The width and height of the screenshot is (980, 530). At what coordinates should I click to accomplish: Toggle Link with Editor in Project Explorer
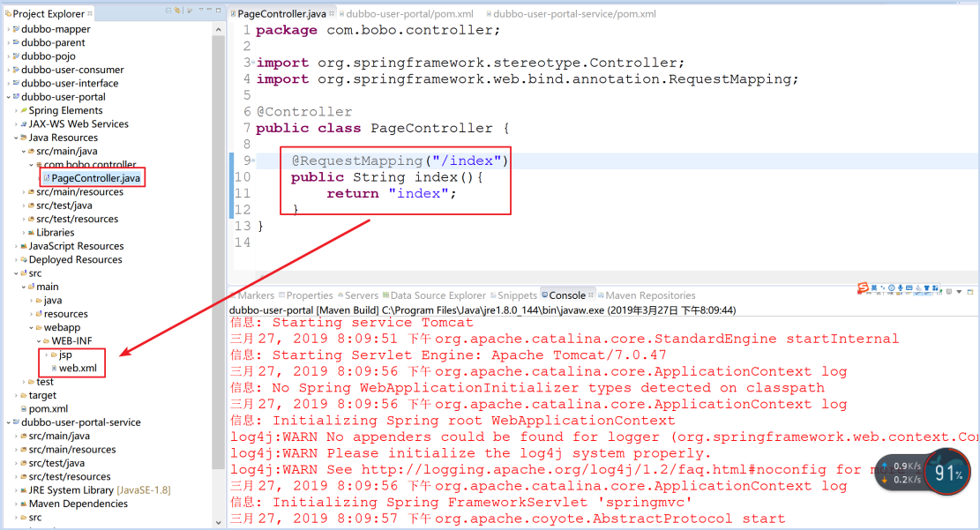click(x=177, y=10)
